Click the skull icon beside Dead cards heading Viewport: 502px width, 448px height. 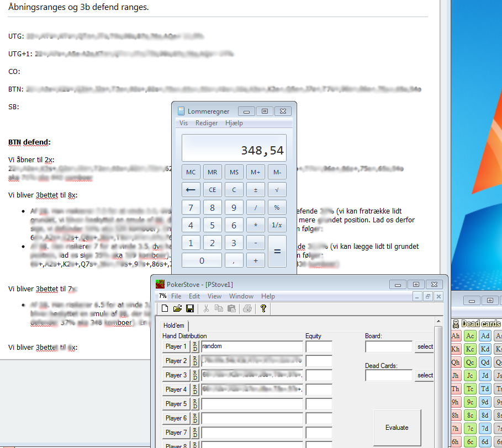456,324
